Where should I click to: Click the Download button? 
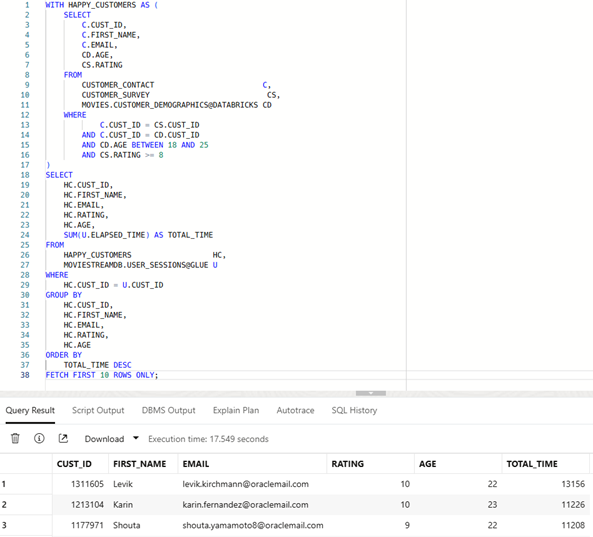104,439
